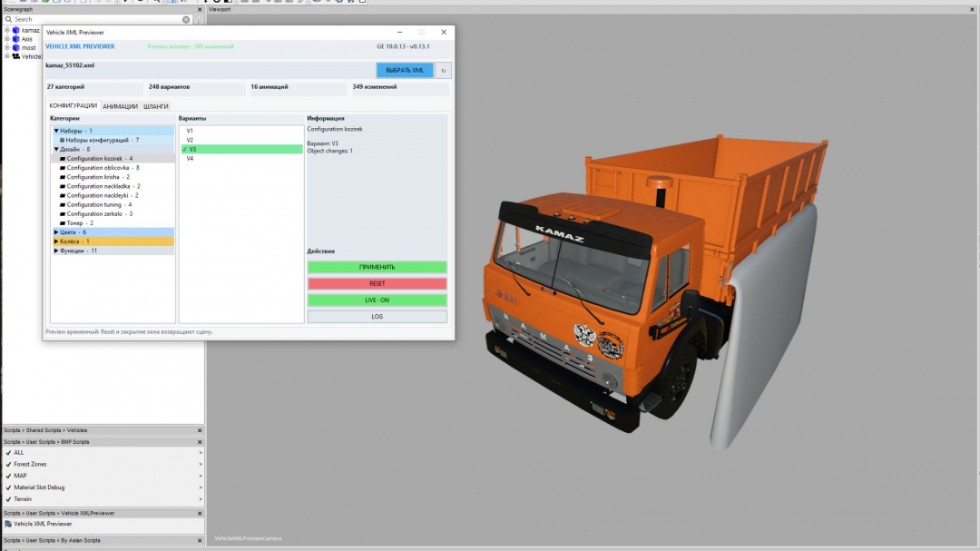Select Configuration zerkalo row
This screenshot has height=551, width=980.
(x=113, y=214)
